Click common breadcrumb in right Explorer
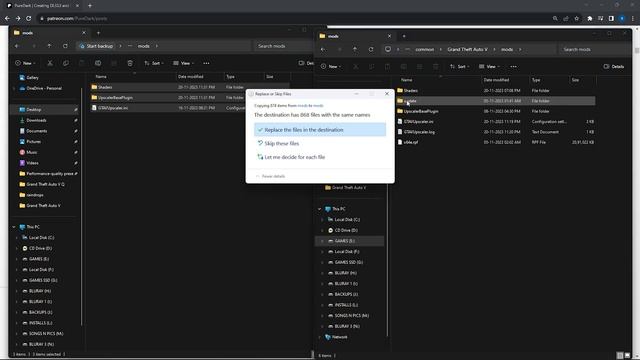640x360 pixels. 424,49
